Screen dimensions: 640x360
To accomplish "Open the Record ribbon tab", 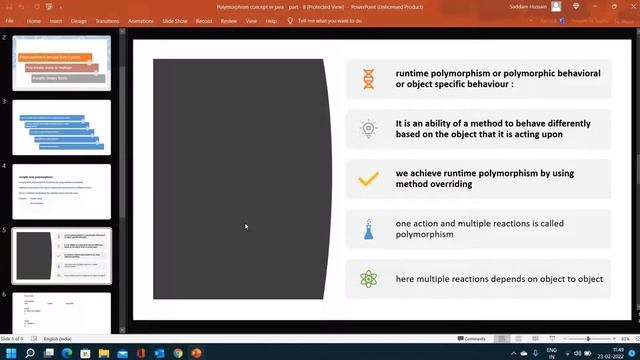I will point(204,21).
